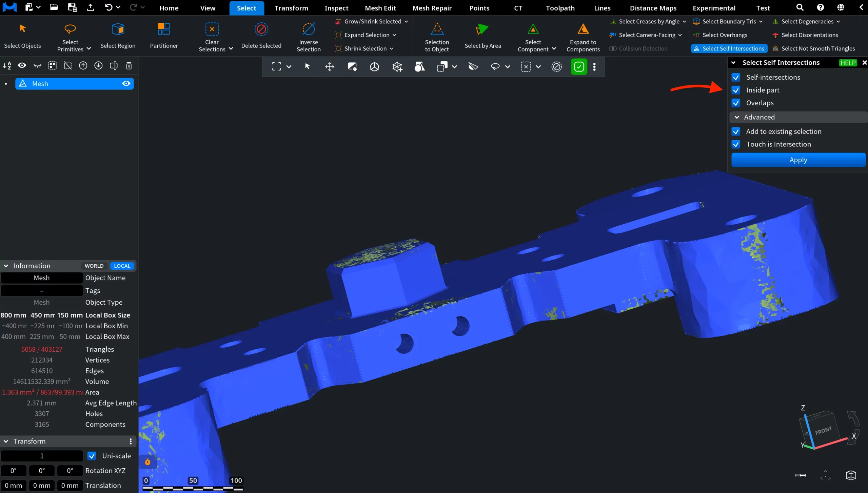Click the Select Overhangs tool
Screen dimensions: 868x493
tap(720, 35)
